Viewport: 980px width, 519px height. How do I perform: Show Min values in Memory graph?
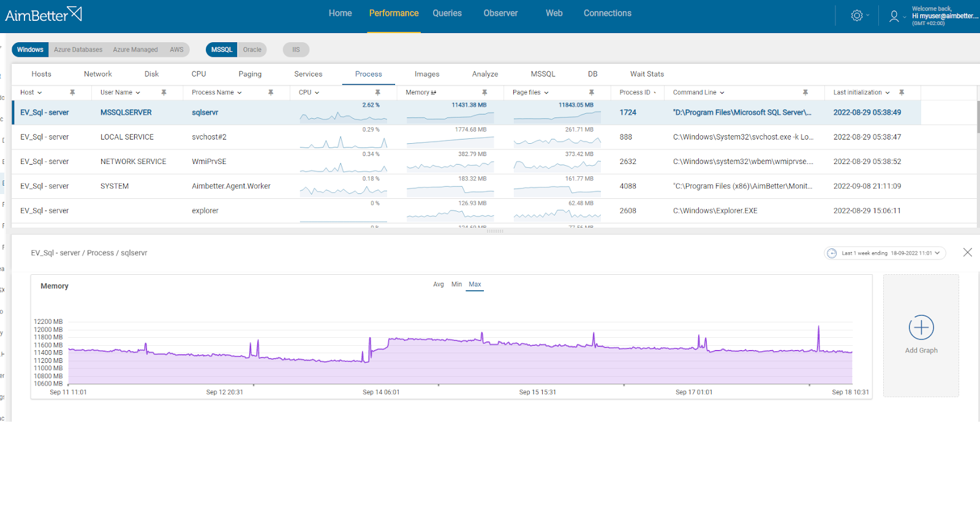point(457,285)
